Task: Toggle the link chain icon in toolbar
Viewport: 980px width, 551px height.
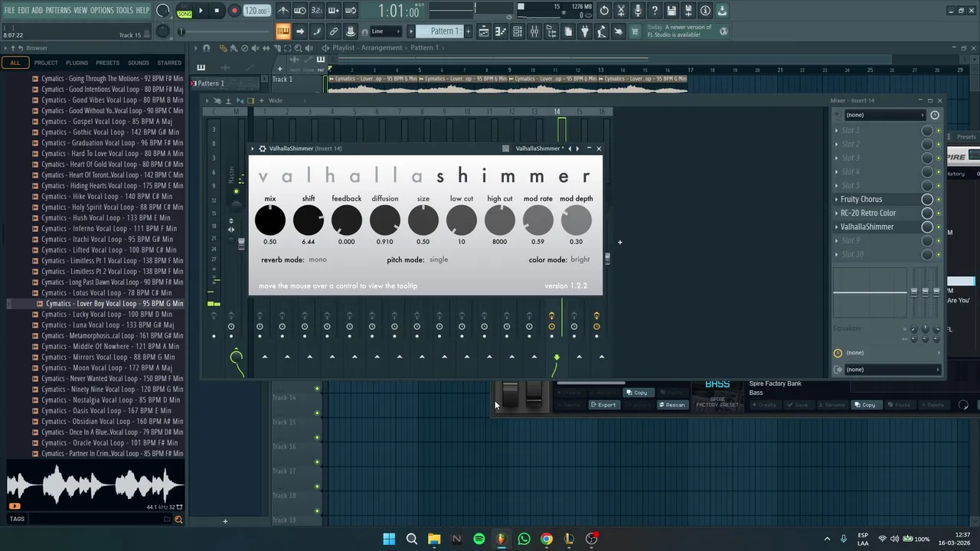Action: (334, 31)
